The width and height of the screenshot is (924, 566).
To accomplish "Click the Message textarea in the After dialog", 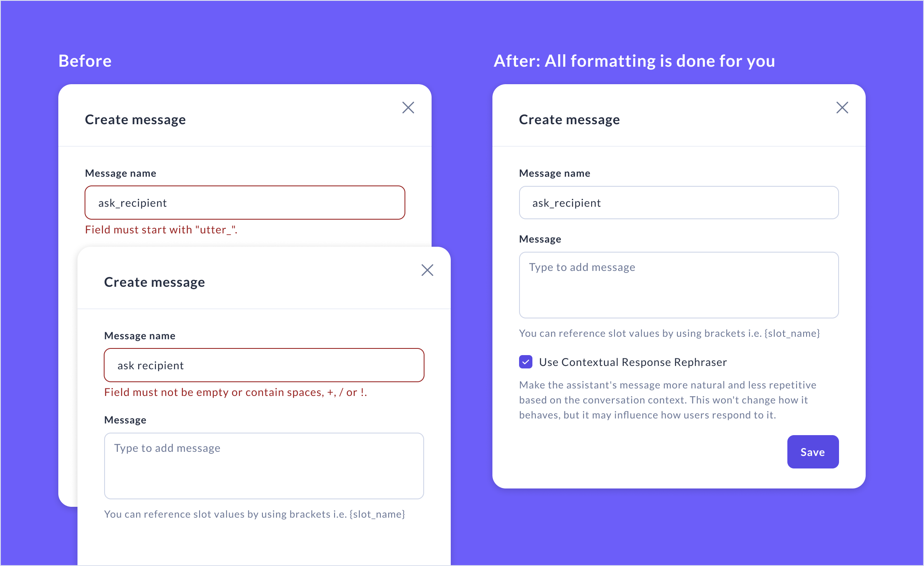I will pyautogui.click(x=679, y=285).
